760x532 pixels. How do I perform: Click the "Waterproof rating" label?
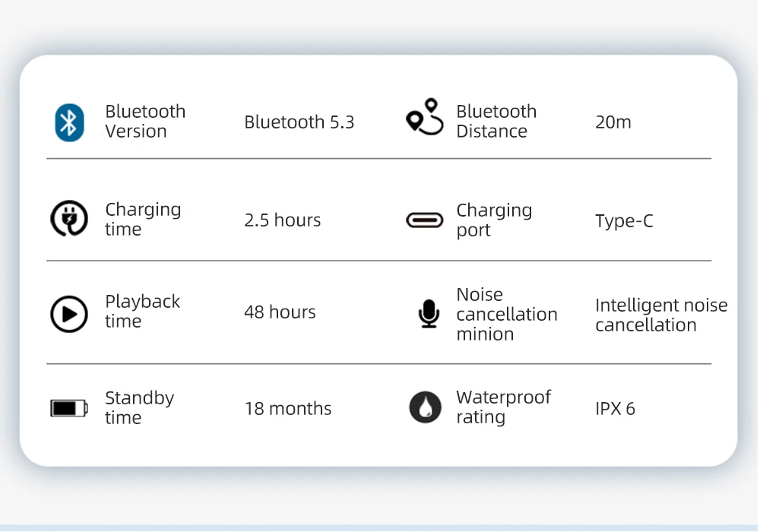(503, 407)
